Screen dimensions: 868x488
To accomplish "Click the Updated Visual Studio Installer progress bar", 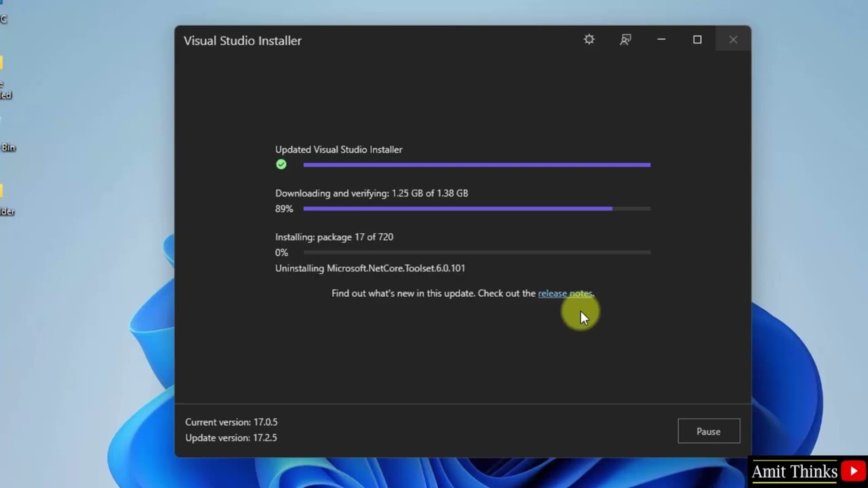I will tap(477, 165).
